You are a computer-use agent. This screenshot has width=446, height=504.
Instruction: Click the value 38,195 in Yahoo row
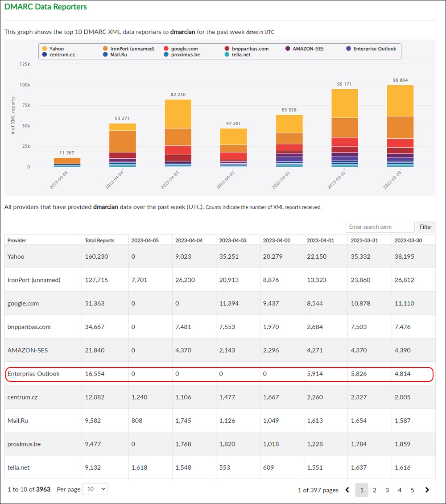[404, 256]
